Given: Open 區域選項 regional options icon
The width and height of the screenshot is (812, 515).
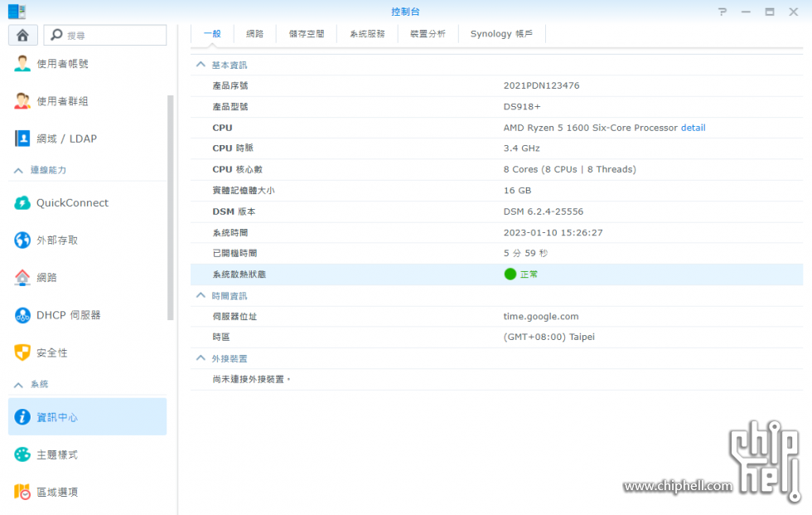Looking at the screenshot, I should (22, 492).
